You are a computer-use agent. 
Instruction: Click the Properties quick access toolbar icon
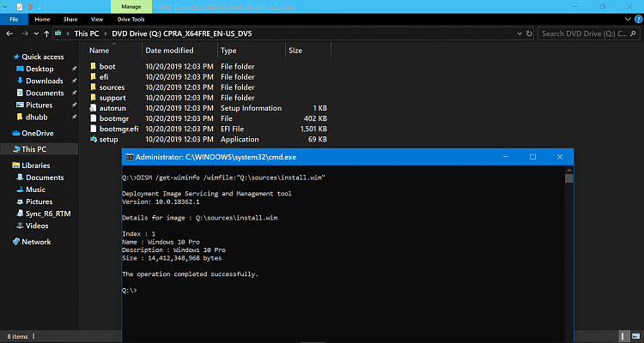pos(19,7)
